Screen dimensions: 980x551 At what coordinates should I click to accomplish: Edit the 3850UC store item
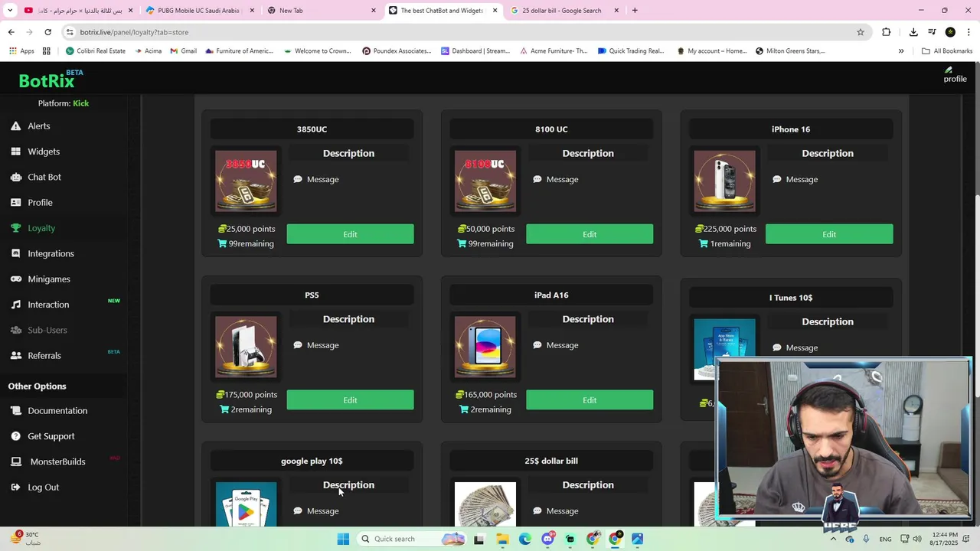tap(350, 234)
